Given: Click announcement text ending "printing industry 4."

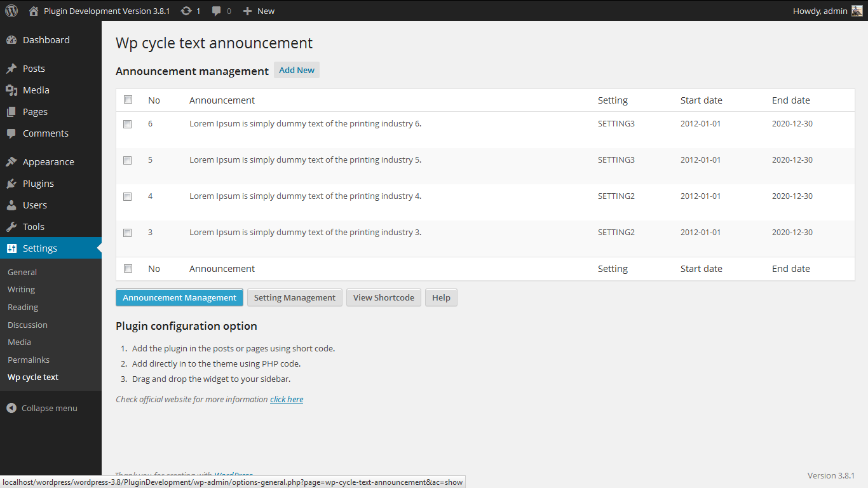Looking at the screenshot, I should [306, 196].
